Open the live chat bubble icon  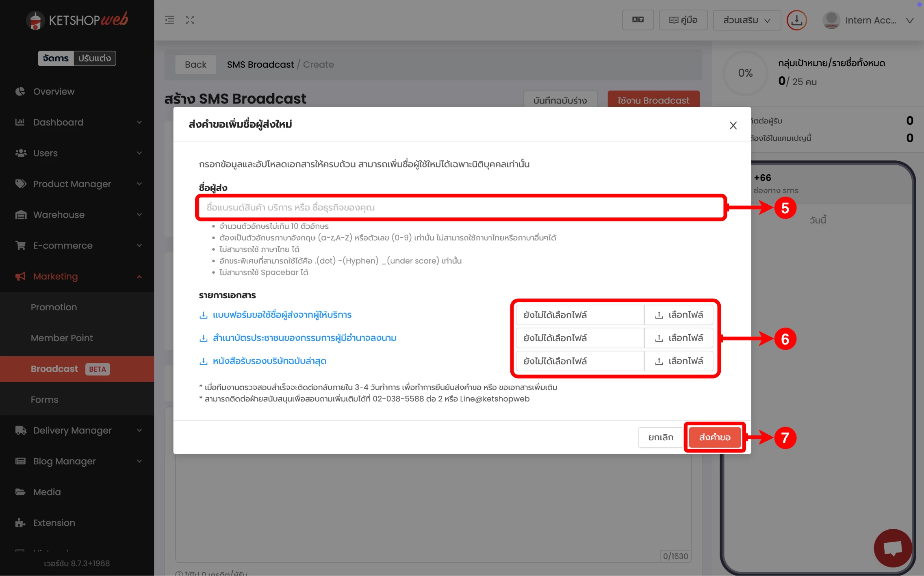(893, 548)
